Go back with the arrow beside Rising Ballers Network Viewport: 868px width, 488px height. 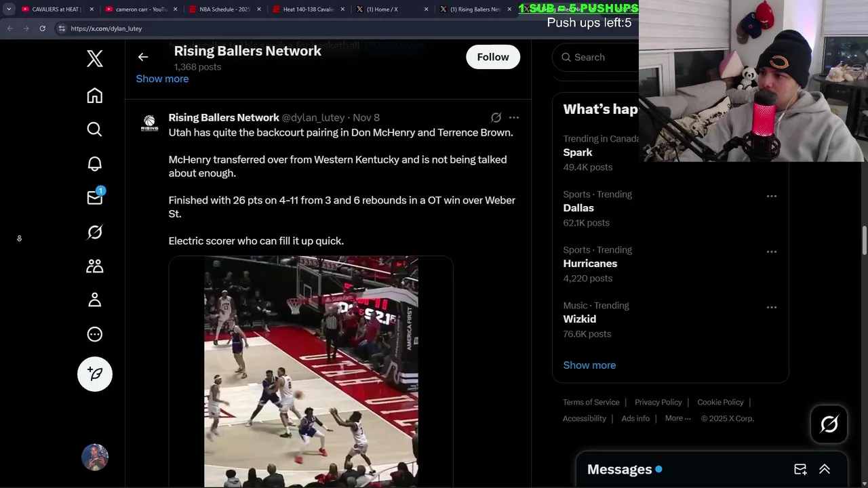[143, 57]
